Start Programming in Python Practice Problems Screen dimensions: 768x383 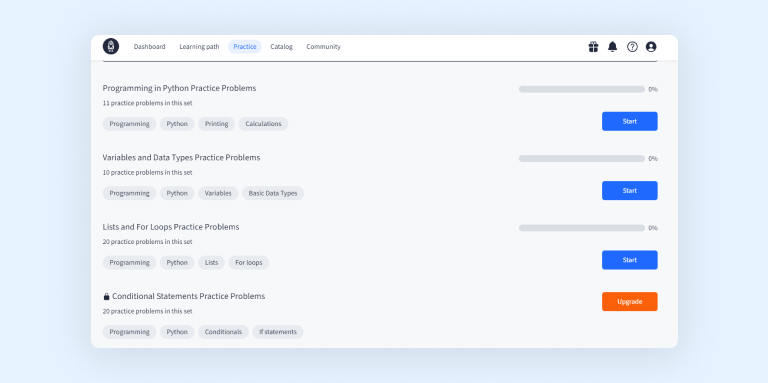[x=629, y=121]
